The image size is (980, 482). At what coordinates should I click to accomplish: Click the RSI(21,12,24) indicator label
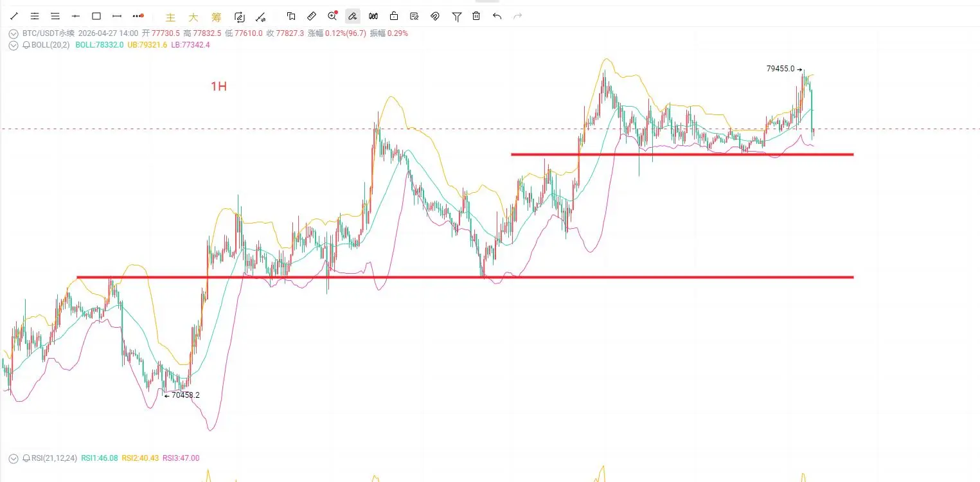coord(54,458)
